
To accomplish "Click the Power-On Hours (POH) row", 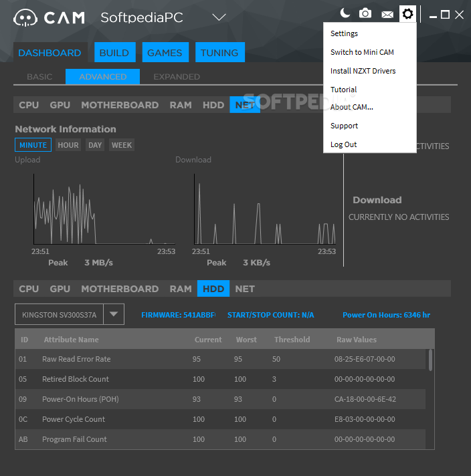I will click(220, 399).
